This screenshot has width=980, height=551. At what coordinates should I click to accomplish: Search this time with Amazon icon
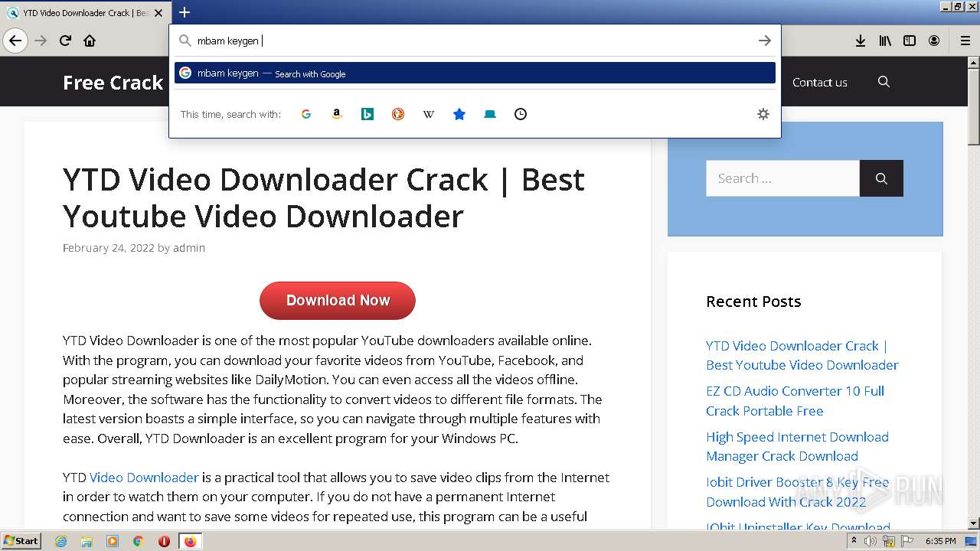[337, 114]
